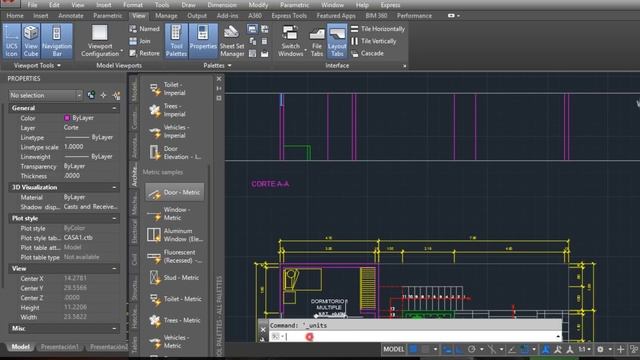Open the Switch Windows dropdown
The width and height of the screenshot is (640, 360).
click(291, 41)
